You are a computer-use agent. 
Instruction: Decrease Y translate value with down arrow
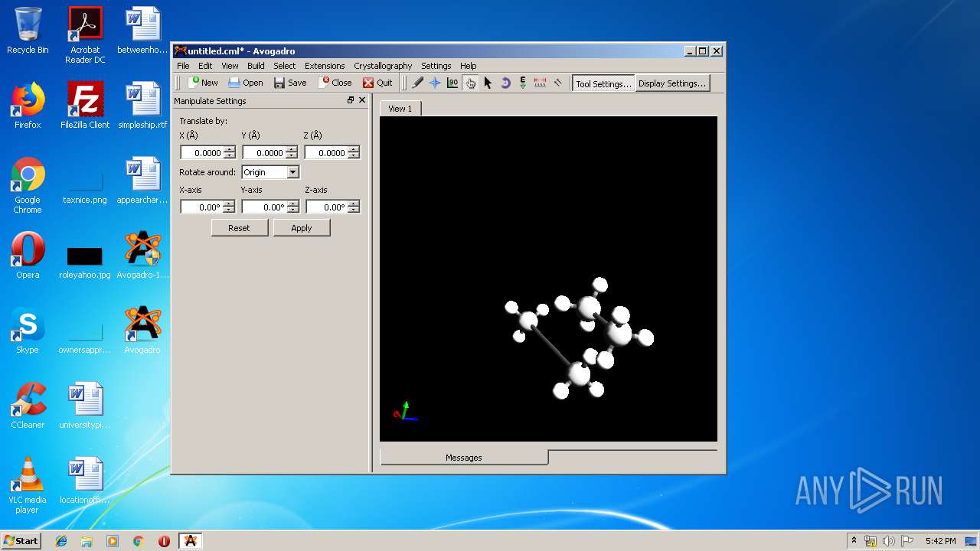pos(292,156)
